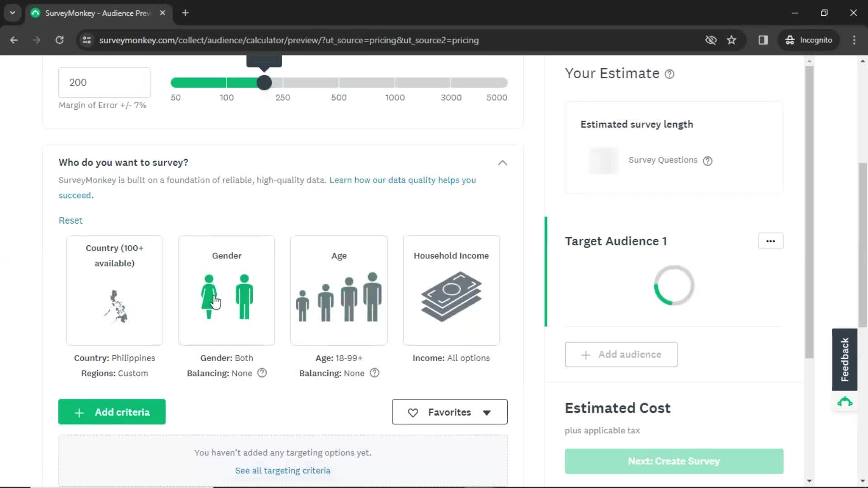This screenshot has height=488, width=868.
Task: Click Next Create Survey button
Action: (x=674, y=460)
